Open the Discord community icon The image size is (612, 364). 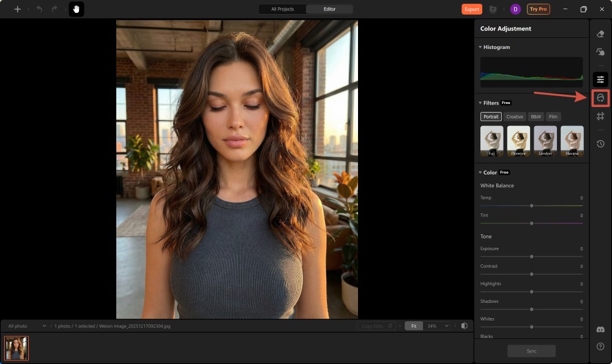600,329
